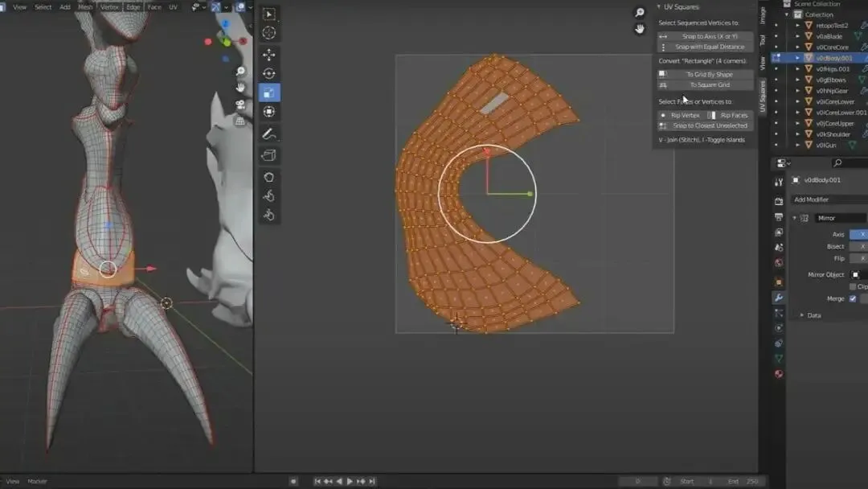Enable the Clipping checkbox in Mirror modifier

[853, 286]
